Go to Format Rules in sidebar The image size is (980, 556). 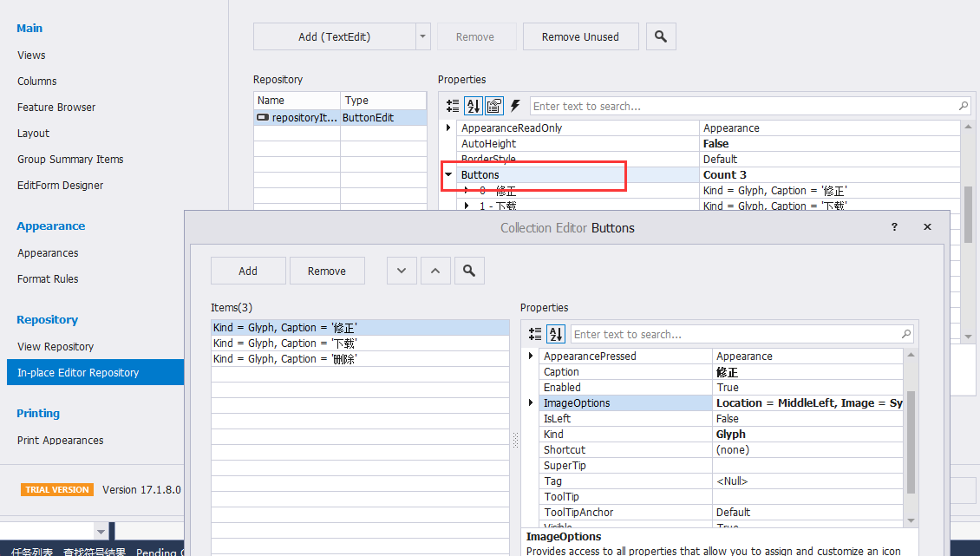click(x=48, y=278)
